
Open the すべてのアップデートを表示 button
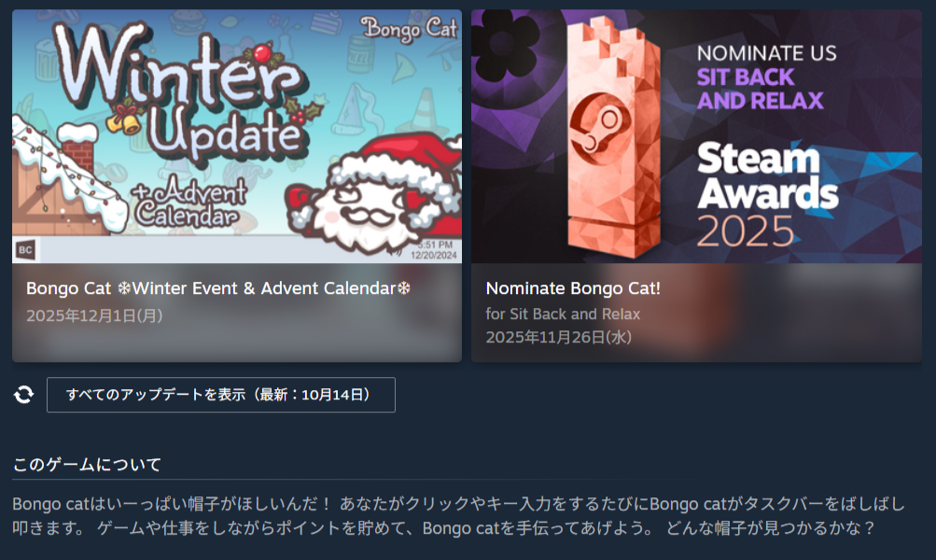[x=221, y=395]
